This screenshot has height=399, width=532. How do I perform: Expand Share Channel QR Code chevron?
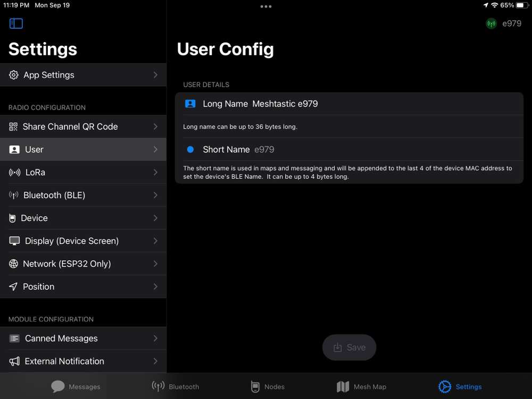[155, 127]
